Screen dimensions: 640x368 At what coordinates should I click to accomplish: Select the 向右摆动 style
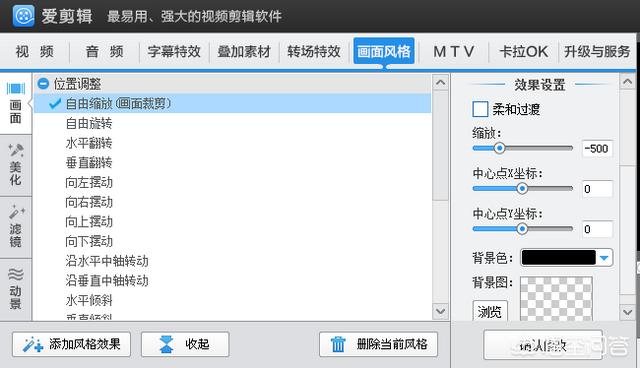click(x=89, y=202)
